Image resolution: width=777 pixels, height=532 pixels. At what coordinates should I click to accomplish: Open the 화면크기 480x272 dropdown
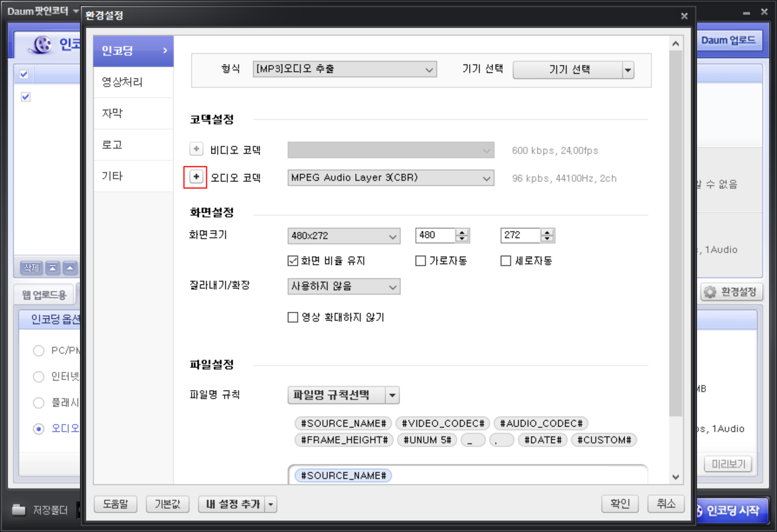[x=344, y=236]
